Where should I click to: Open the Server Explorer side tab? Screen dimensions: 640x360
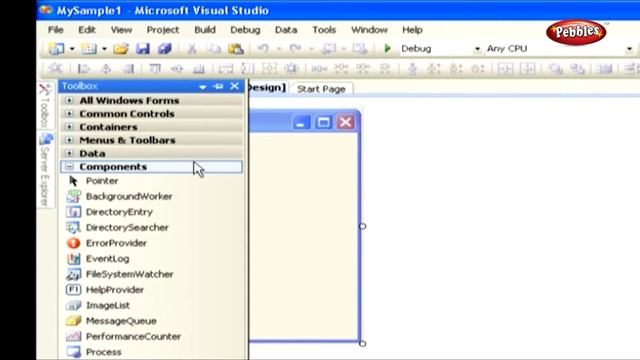(x=45, y=169)
